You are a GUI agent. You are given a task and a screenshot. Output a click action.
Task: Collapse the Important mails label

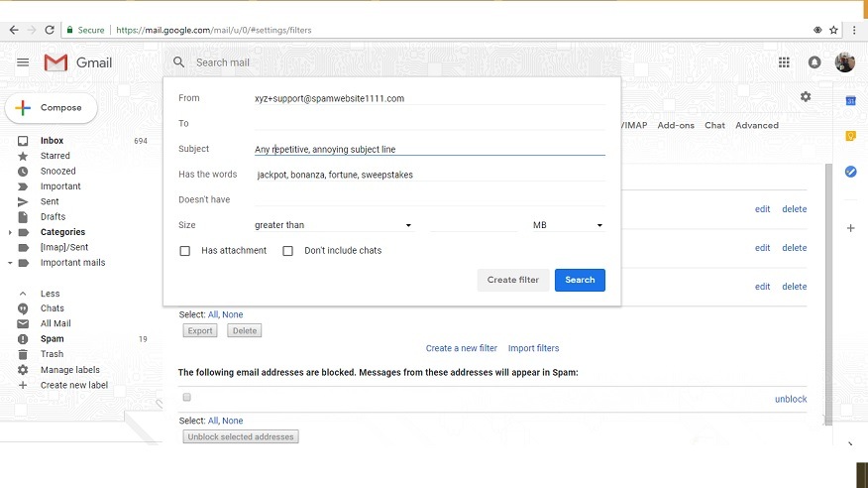10,263
